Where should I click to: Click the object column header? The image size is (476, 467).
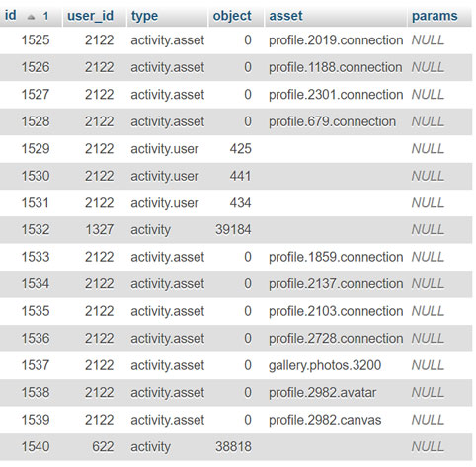232,16
